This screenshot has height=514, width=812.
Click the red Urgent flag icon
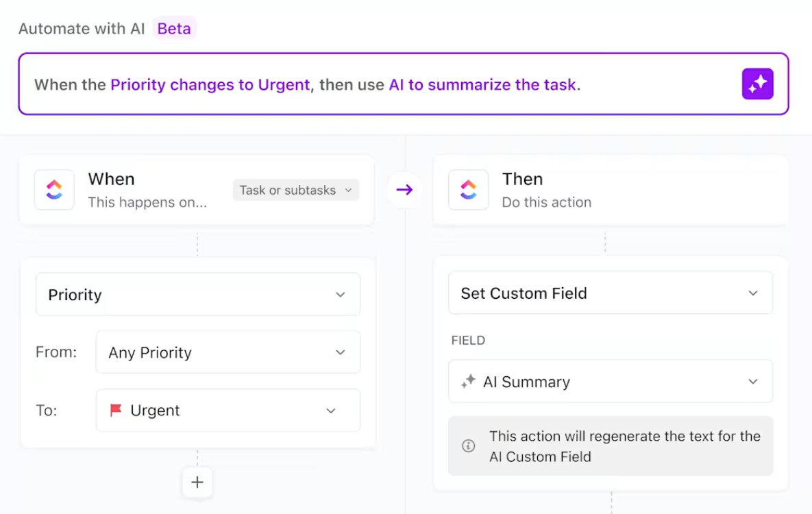pos(116,410)
